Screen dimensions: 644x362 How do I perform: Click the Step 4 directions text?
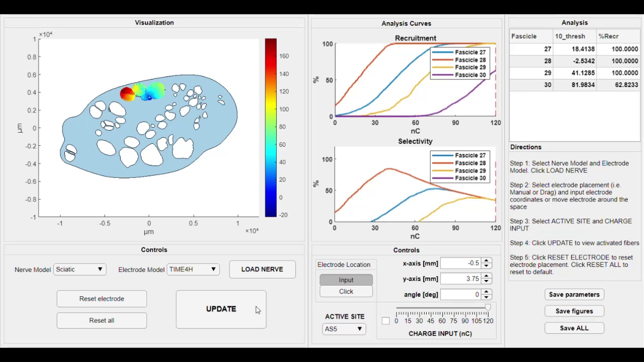coord(575,243)
